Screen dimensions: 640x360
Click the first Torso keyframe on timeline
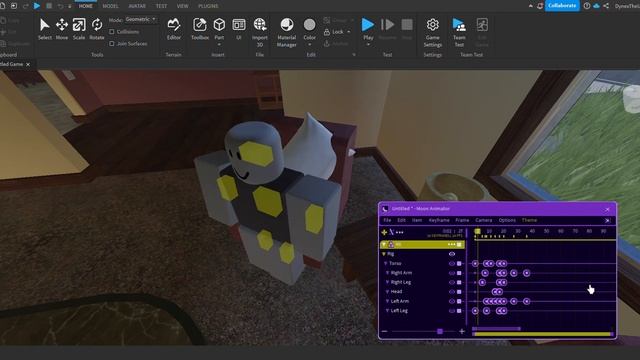tap(475, 264)
